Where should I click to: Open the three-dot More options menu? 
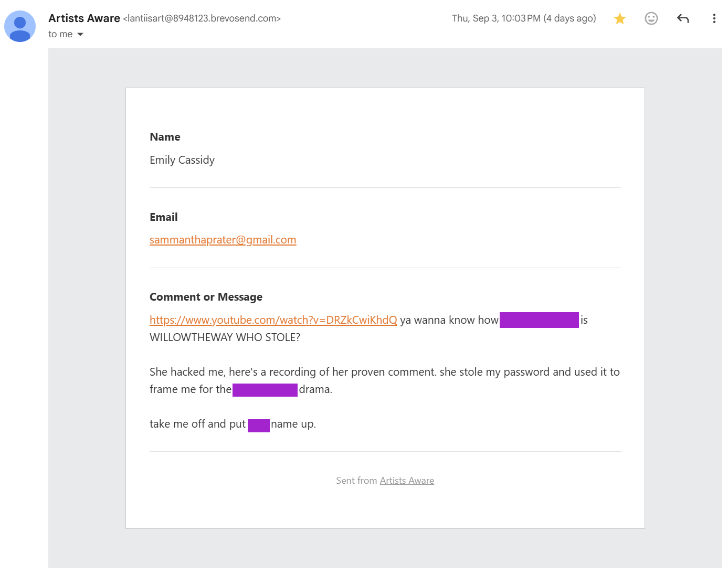tap(714, 18)
